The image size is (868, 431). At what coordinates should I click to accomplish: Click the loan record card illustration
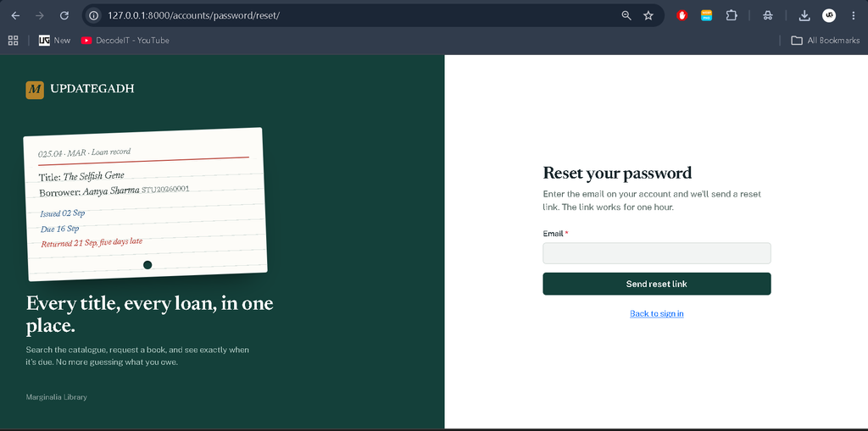pyautogui.click(x=146, y=204)
